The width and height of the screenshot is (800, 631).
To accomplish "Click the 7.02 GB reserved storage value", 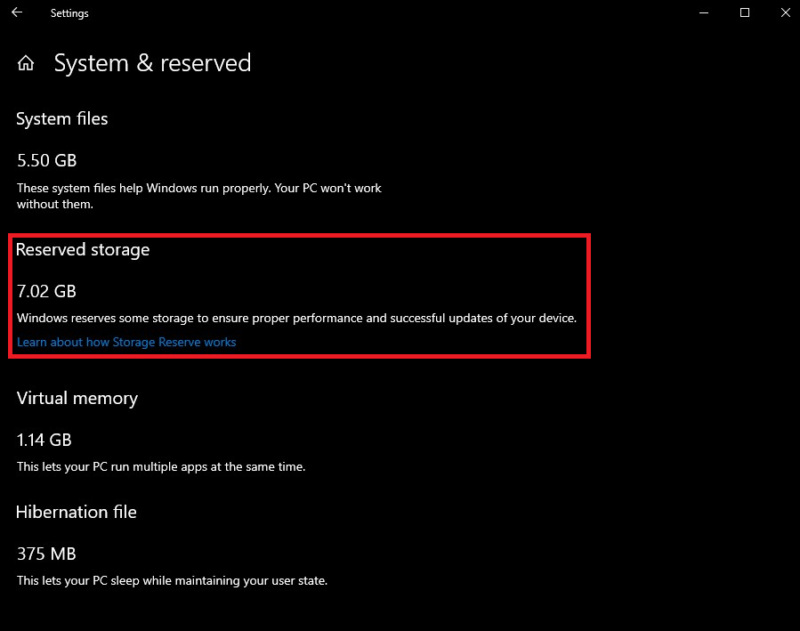I will coord(46,291).
